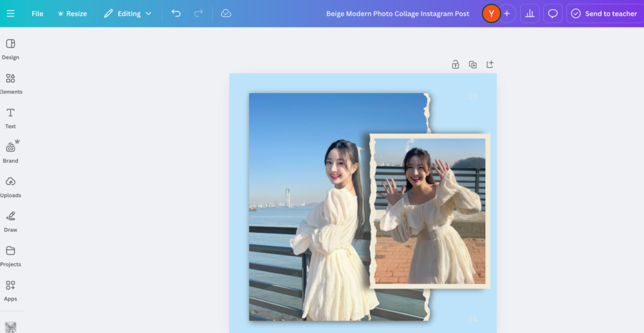
Task: Open the Brand sidebar panel
Action: (11, 152)
